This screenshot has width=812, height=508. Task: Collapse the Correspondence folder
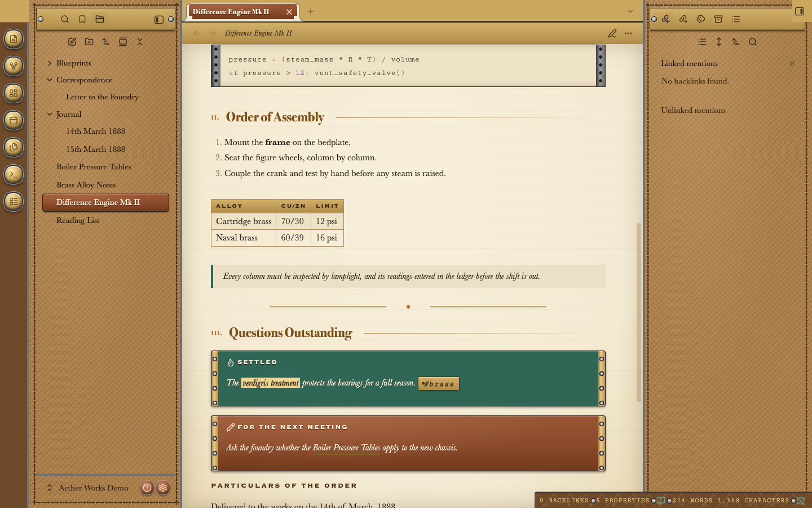pyautogui.click(x=50, y=80)
